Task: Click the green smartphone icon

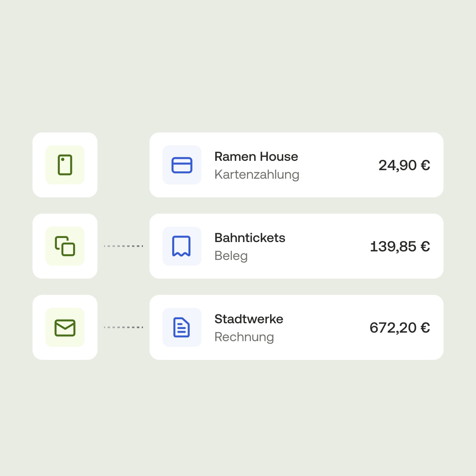Action: click(x=65, y=165)
